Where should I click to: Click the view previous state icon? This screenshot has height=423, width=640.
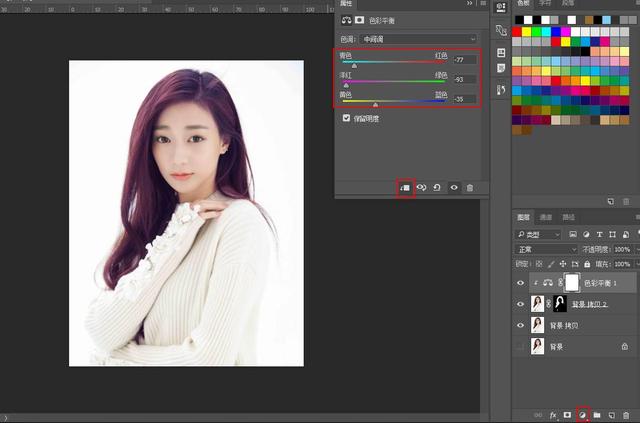click(422, 187)
